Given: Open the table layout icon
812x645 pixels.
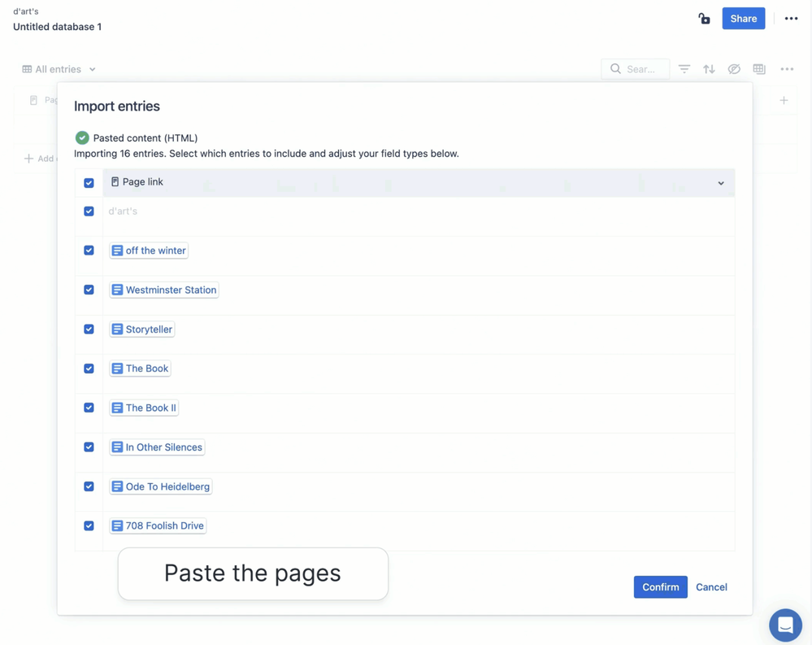Looking at the screenshot, I should point(759,69).
